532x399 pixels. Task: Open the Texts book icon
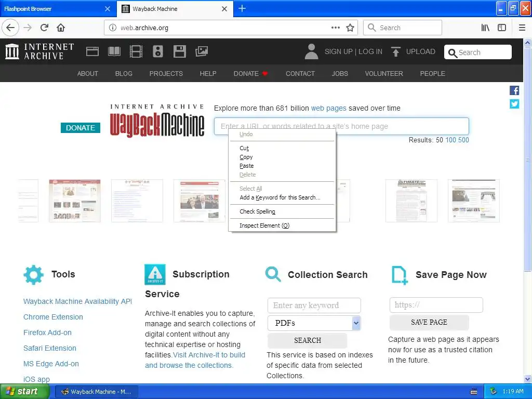(114, 51)
